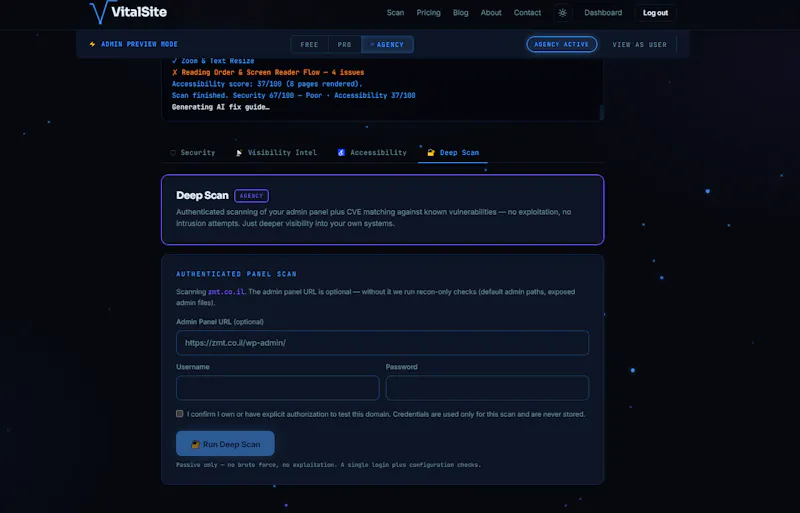Image resolution: width=800 pixels, height=513 pixels.
Task: Focus the Admin Panel URL field
Action: click(x=383, y=343)
